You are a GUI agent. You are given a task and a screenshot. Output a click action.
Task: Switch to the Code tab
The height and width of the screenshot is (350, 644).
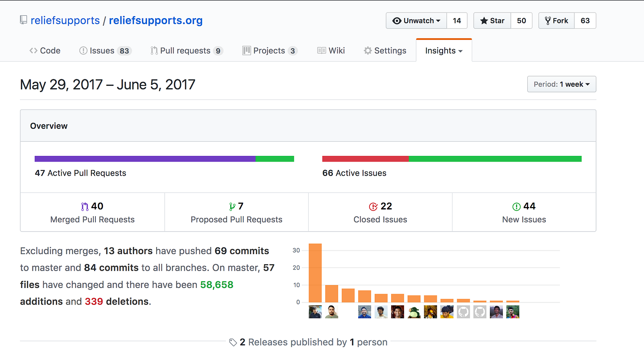click(x=45, y=51)
